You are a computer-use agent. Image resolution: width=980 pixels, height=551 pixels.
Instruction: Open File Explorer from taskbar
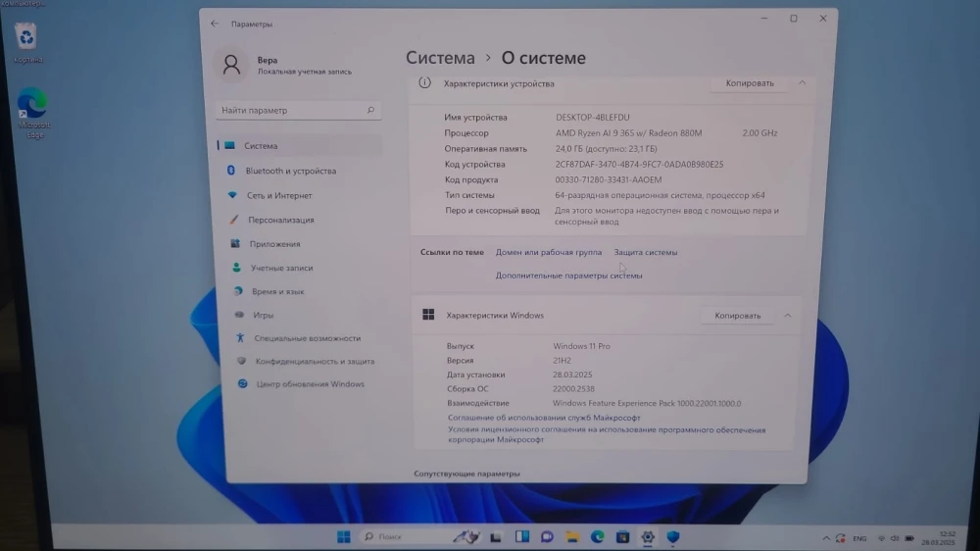(x=572, y=536)
